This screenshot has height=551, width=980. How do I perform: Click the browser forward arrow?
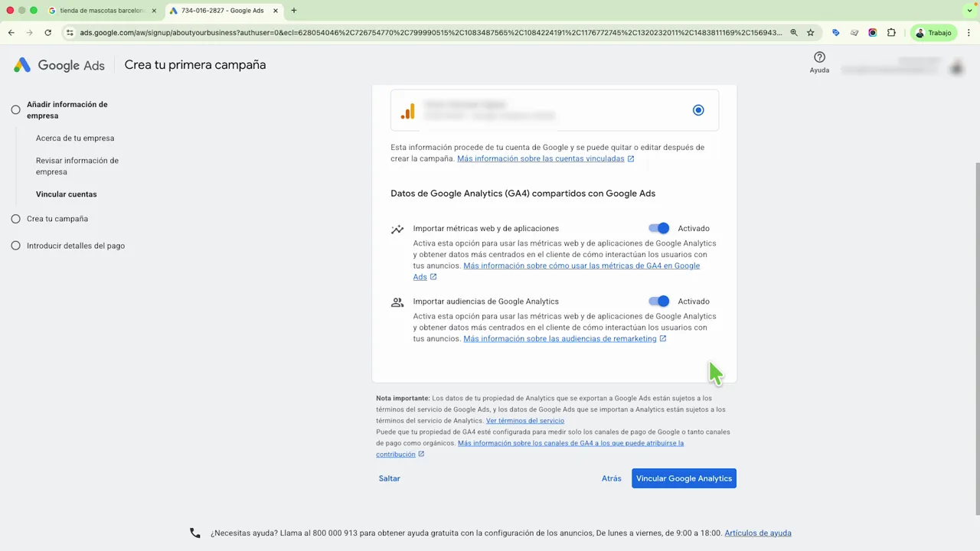(x=30, y=33)
